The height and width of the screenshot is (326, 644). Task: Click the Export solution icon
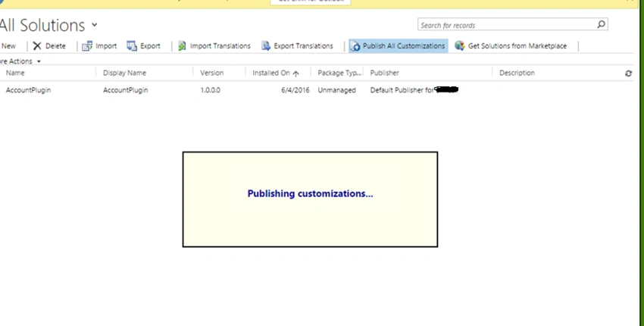132,46
